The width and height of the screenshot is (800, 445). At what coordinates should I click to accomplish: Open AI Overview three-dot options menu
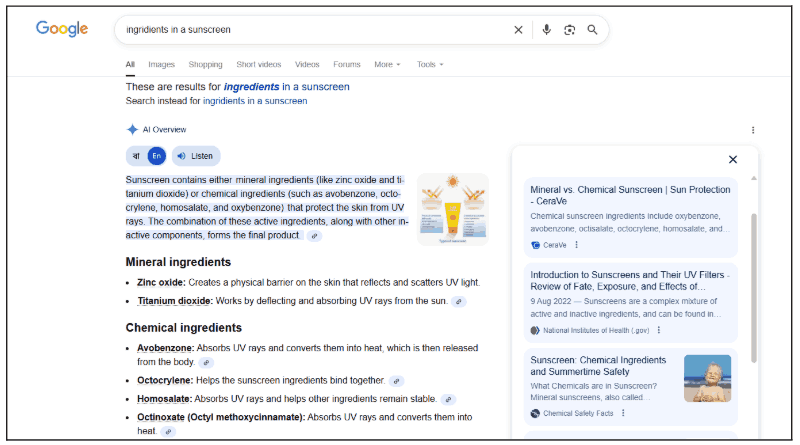click(x=753, y=130)
